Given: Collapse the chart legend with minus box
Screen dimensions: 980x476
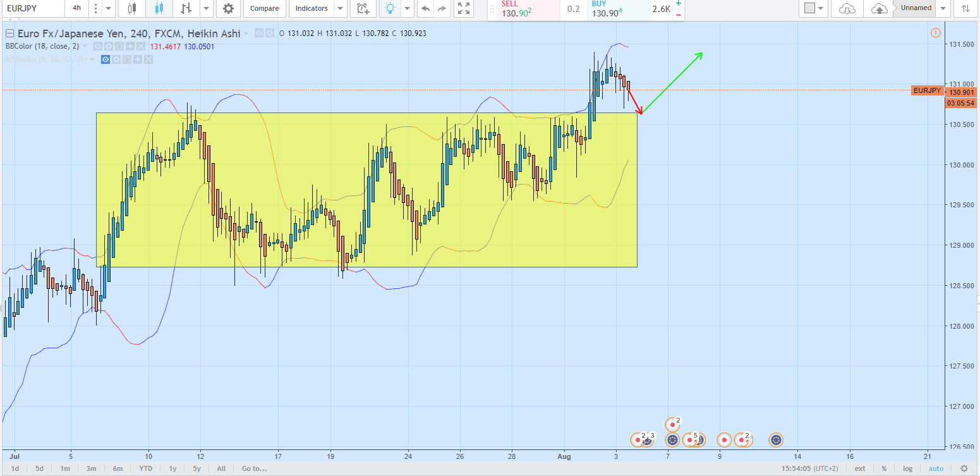Looking at the screenshot, I should coord(10,33).
